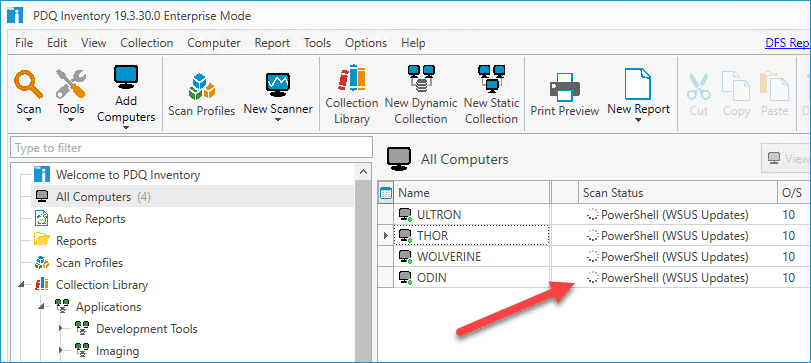Open the Help menu

[413, 43]
